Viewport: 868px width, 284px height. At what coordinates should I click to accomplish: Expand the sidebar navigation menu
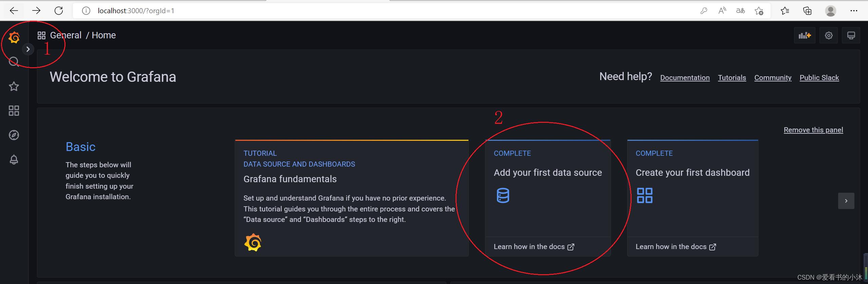tap(28, 49)
